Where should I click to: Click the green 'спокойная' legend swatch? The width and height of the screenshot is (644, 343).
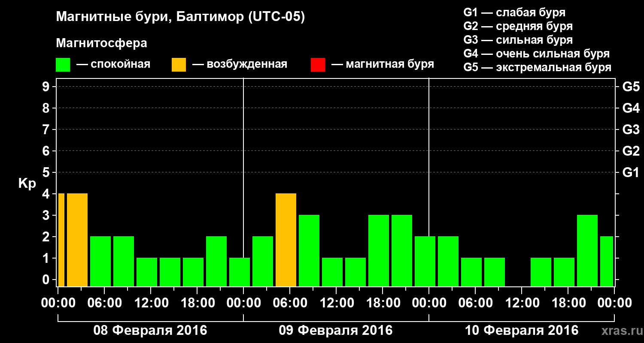pyautogui.click(x=63, y=65)
